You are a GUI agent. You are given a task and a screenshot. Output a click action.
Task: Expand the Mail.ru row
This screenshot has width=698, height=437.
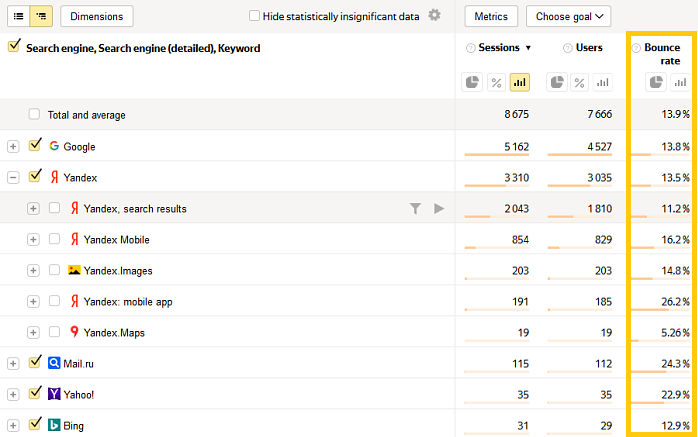click(13, 363)
